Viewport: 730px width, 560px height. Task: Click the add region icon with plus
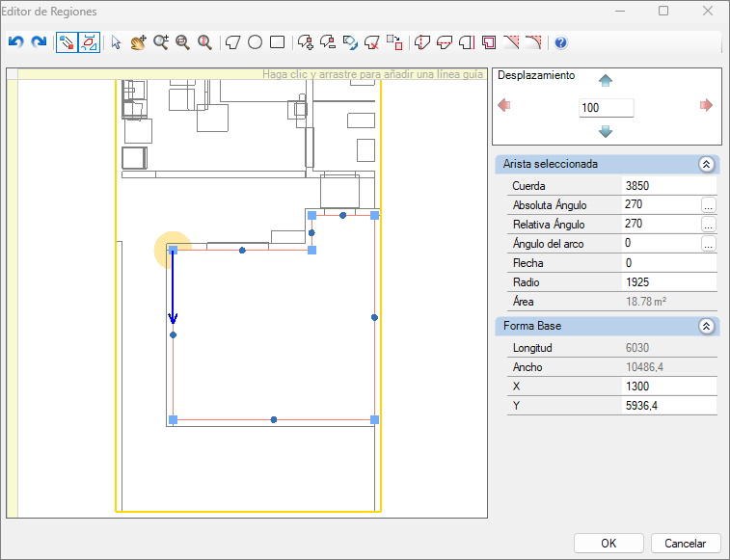(306, 42)
